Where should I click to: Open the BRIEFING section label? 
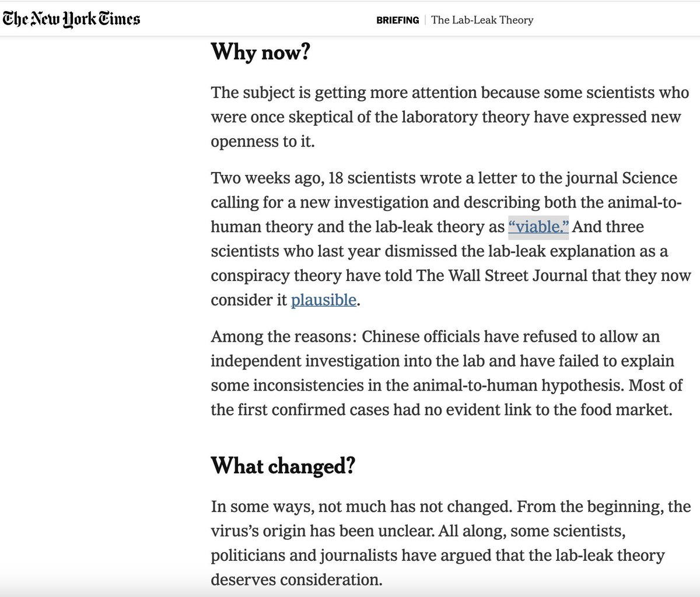[397, 20]
